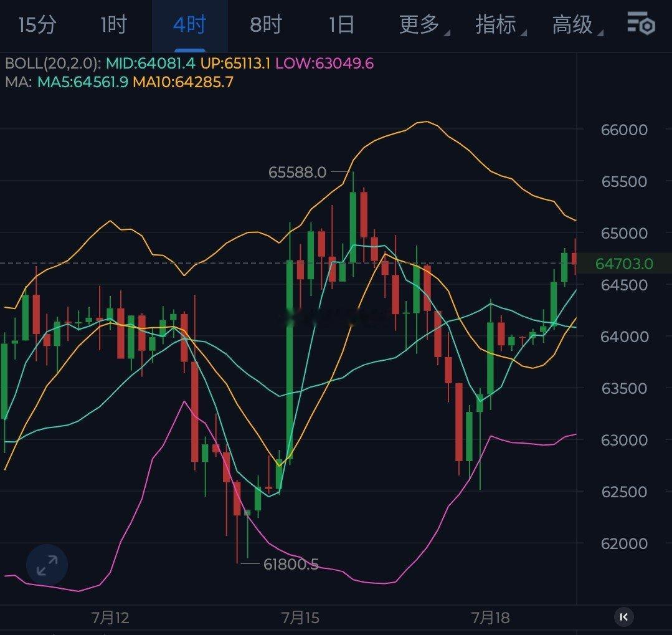Tap the fullscreen expand chart icon

click(x=47, y=565)
